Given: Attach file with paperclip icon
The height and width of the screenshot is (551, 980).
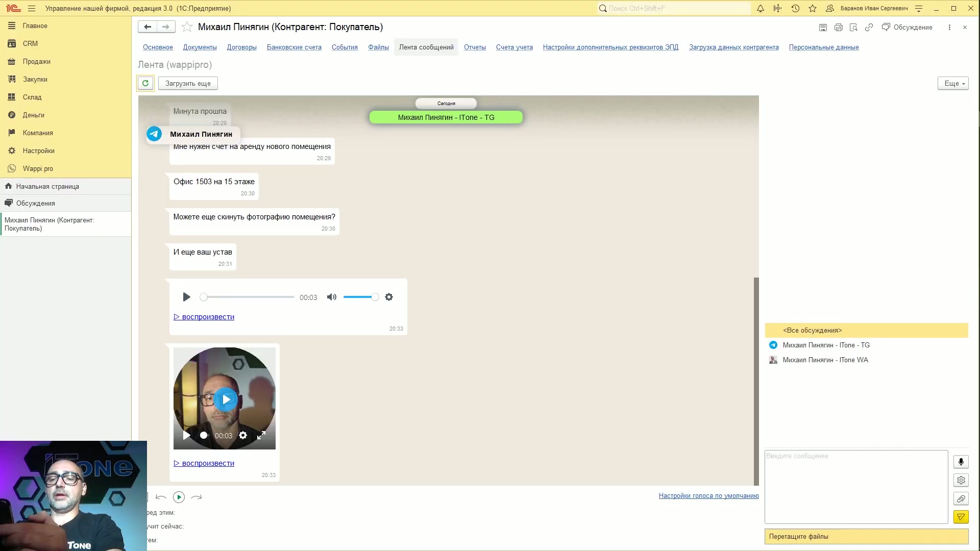Looking at the screenshot, I should click(x=961, y=498).
